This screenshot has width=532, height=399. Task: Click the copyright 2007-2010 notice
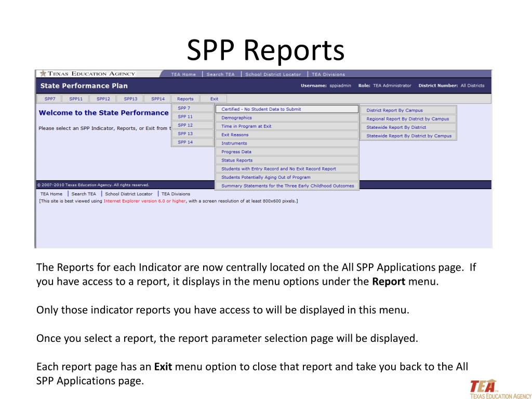coord(93,185)
